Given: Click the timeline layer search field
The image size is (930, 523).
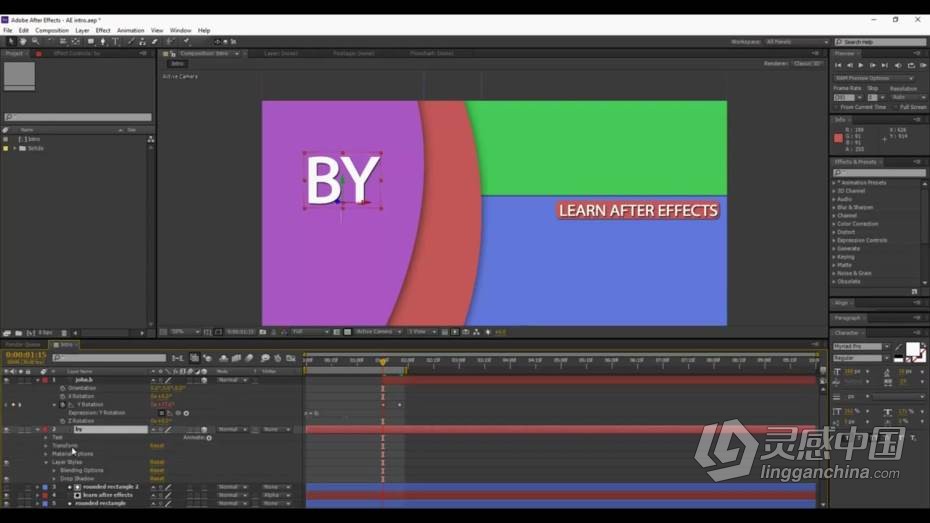Looking at the screenshot, I should 109,358.
